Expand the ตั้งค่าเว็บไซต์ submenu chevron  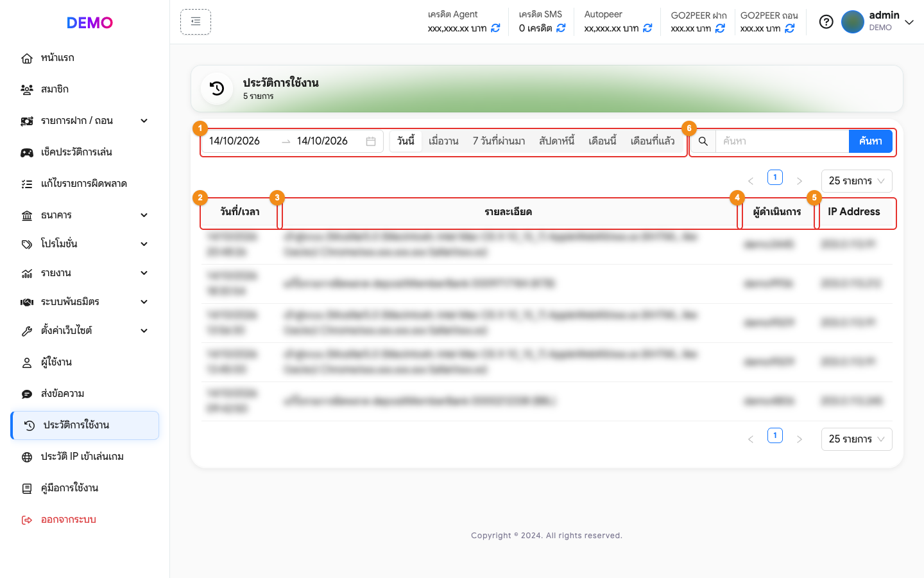(x=144, y=331)
